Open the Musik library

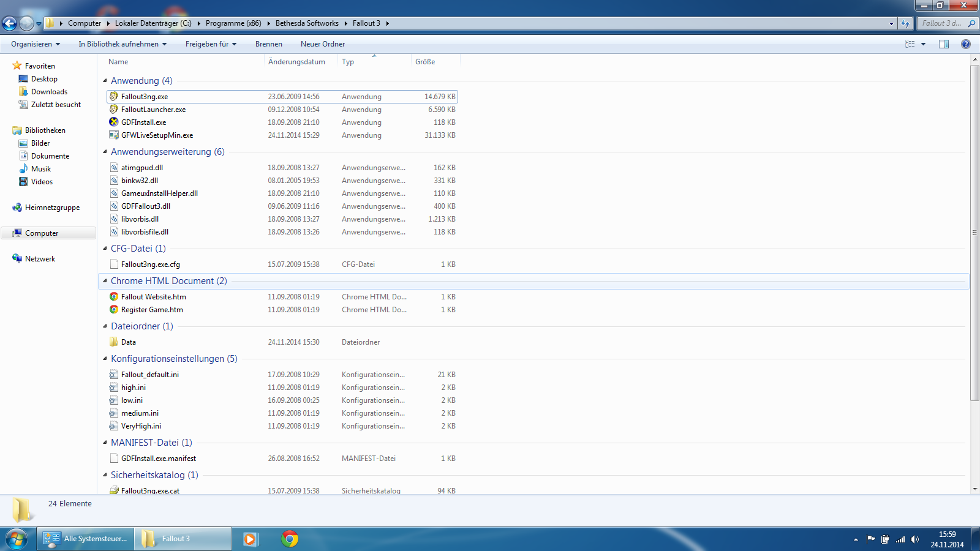(41, 168)
